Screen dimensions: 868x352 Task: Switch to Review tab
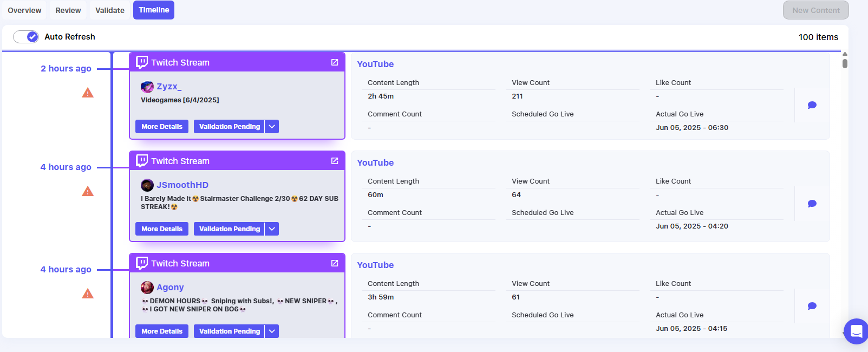pos(68,10)
